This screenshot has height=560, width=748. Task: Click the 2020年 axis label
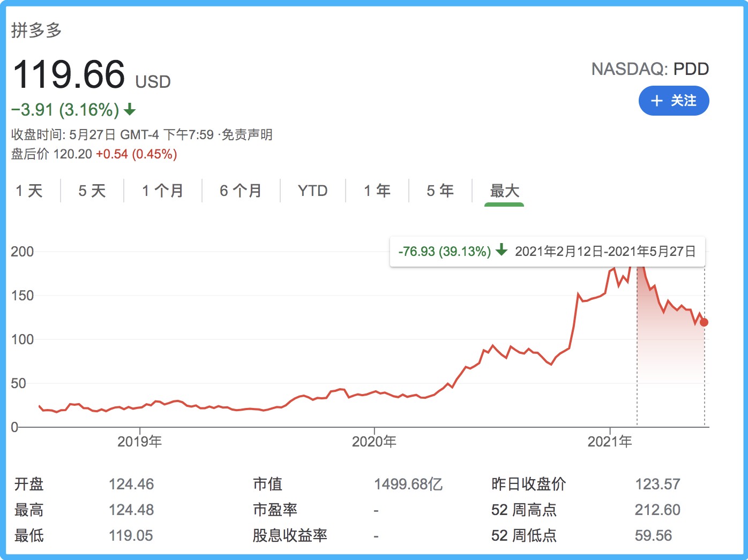(374, 442)
